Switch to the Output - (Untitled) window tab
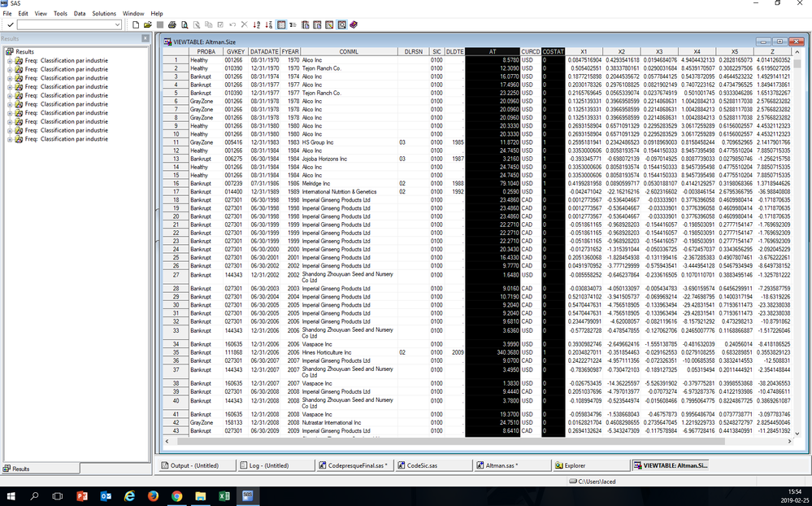The height and width of the screenshot is (506, 812). (197, 465)
